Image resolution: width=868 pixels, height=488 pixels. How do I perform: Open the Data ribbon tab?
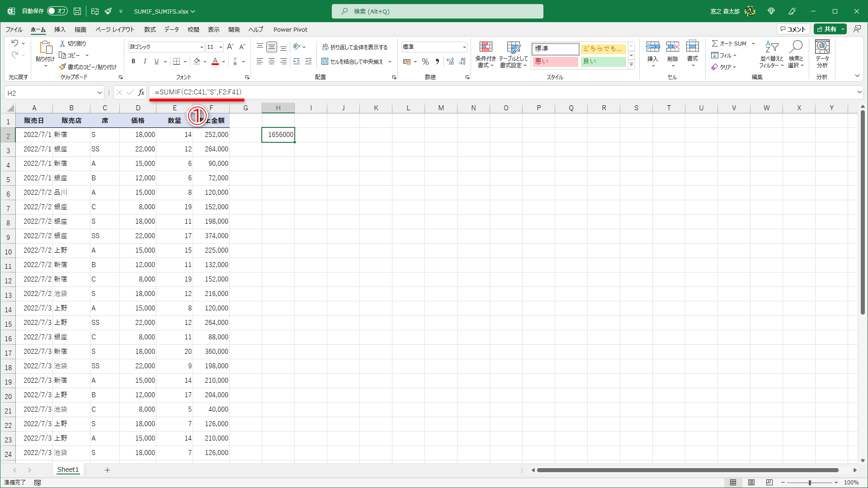(x=171, y=29)
